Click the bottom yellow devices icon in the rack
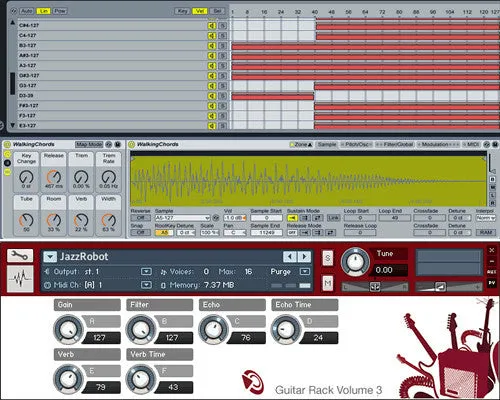This screenshot has height=400, width=500. point(7,172)
